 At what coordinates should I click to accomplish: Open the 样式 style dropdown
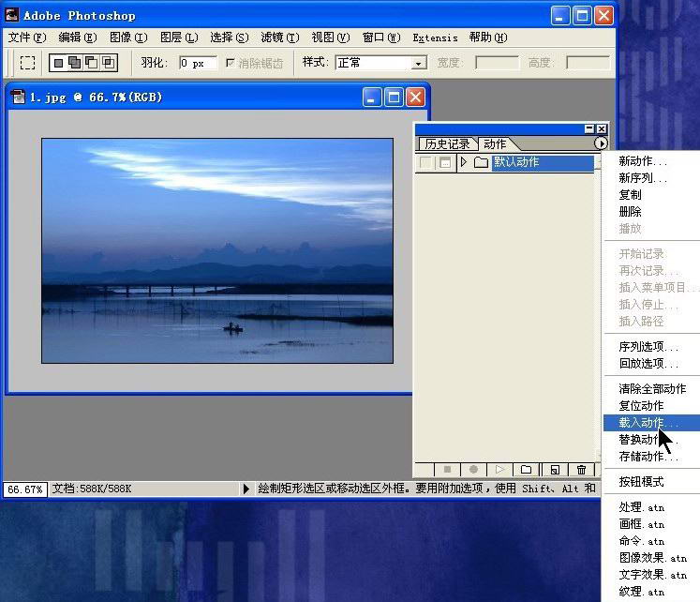click(x=419, y=64)
